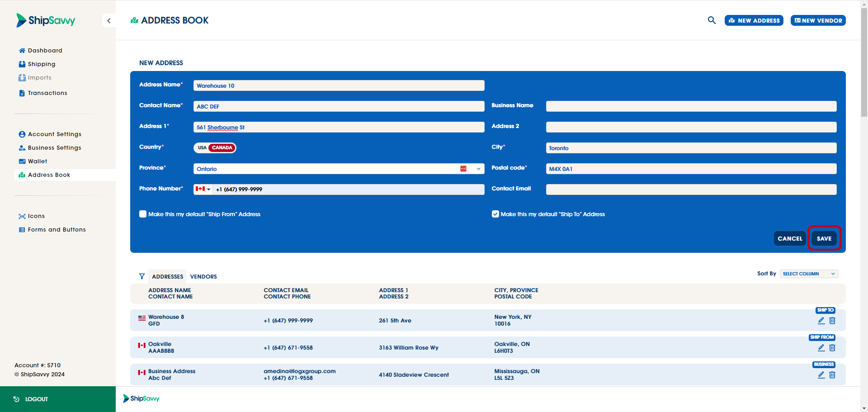Click the NEW VENDOR button
This screenshot has height=412, width=868.
click(818, 20)
